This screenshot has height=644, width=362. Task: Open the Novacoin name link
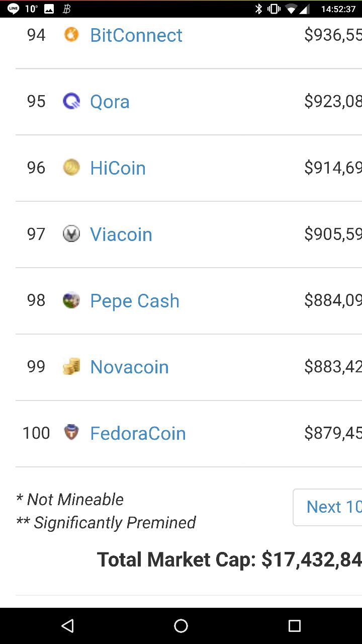point(129,367)
